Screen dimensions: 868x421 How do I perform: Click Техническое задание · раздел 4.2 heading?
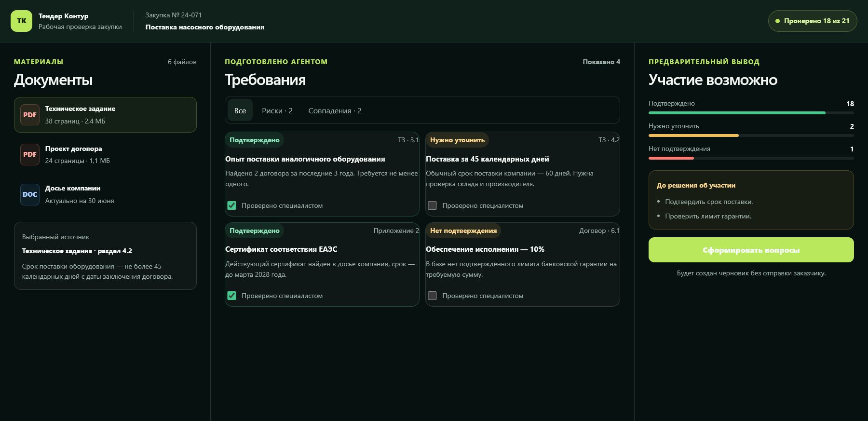[77, 251]
